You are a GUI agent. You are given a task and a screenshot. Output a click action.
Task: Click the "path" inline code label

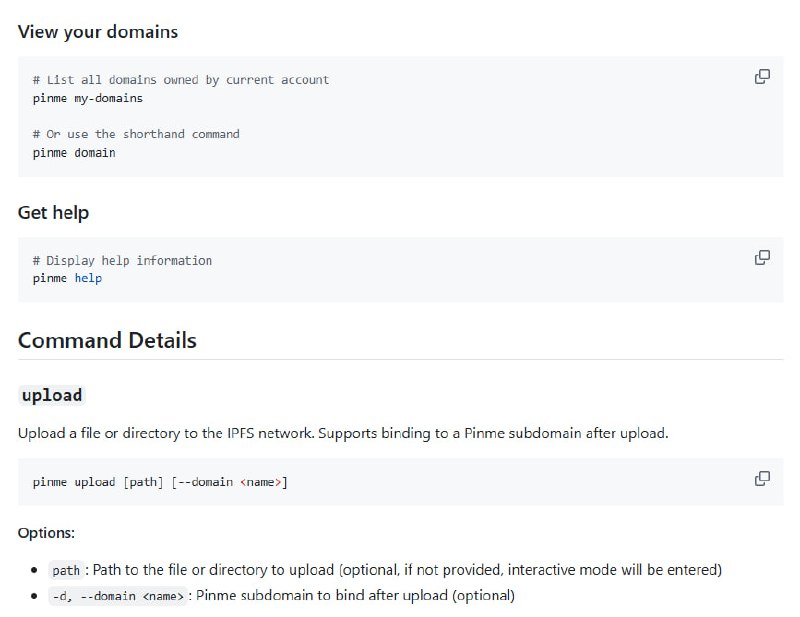pyautogui.click(x=66, y=570)
